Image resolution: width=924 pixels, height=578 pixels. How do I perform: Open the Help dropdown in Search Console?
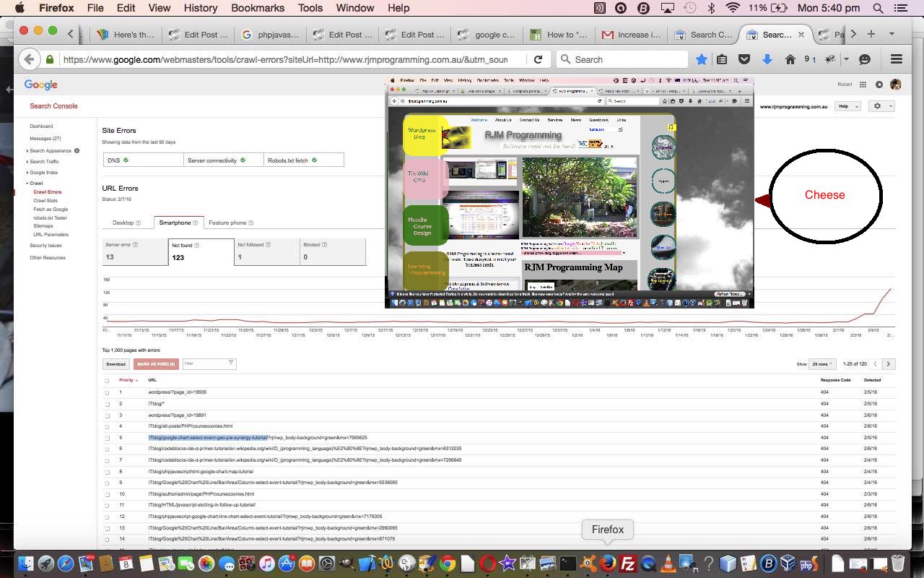[x=847, y=106]
